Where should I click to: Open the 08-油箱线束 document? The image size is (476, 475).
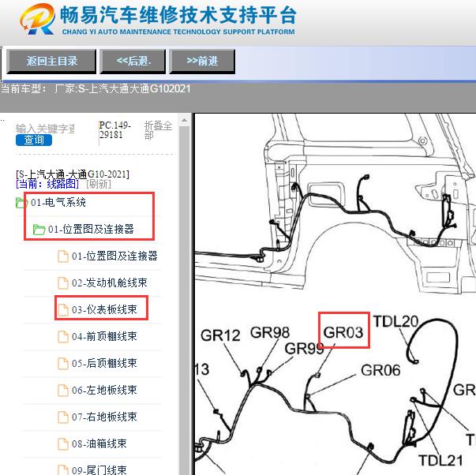[x=99, y=443]
